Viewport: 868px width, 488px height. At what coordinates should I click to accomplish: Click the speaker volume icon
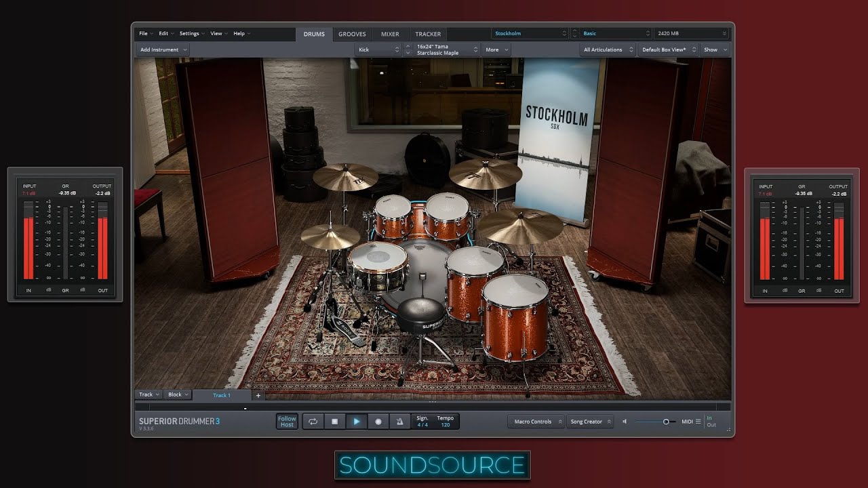625,422
